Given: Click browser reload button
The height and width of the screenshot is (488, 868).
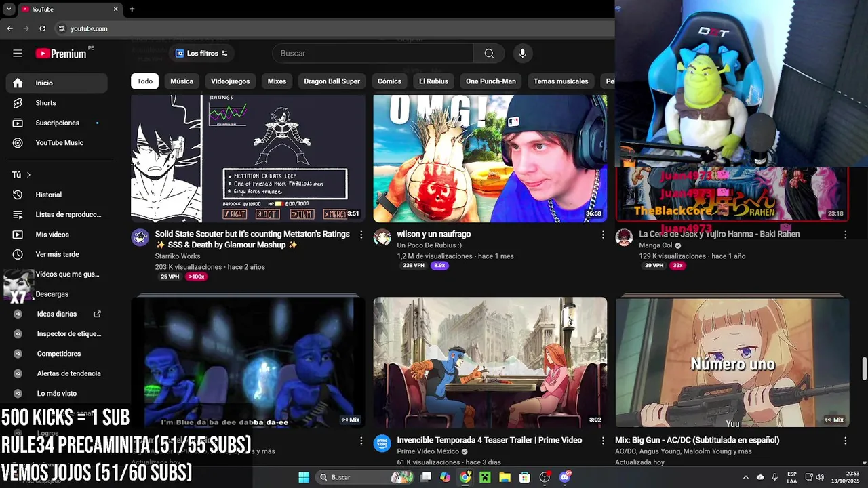Looking at the screenshot, I should click(42, 28).
